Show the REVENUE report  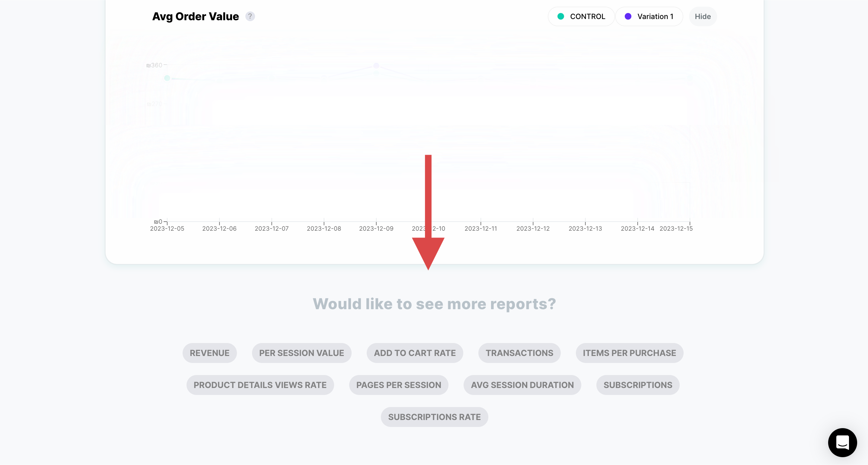[209, 353]
